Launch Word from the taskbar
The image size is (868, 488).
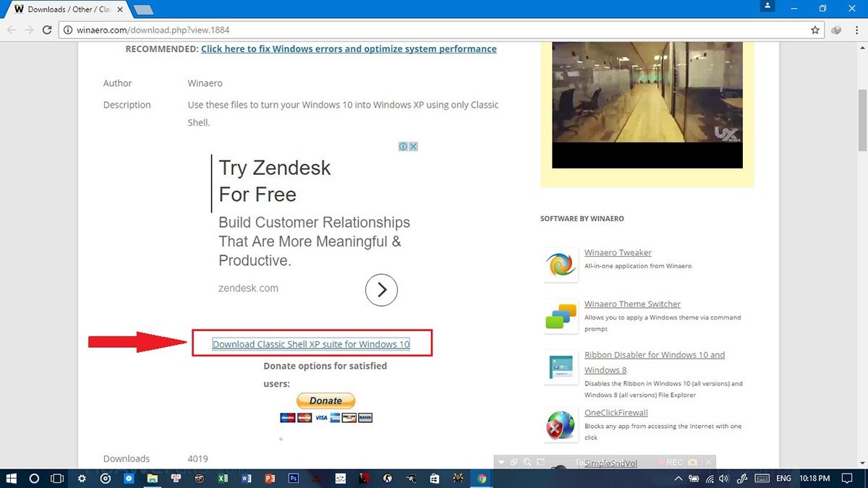(247, 478)
